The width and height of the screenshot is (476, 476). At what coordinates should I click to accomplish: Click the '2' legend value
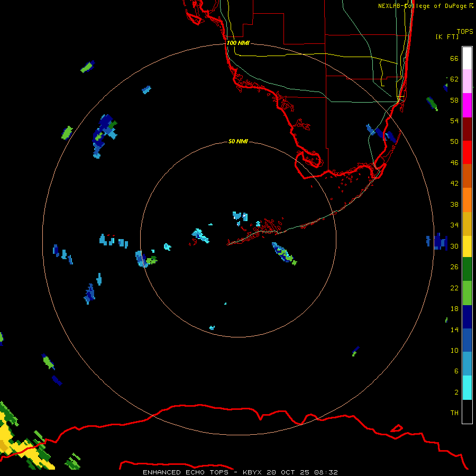click(x=456, y=392)
